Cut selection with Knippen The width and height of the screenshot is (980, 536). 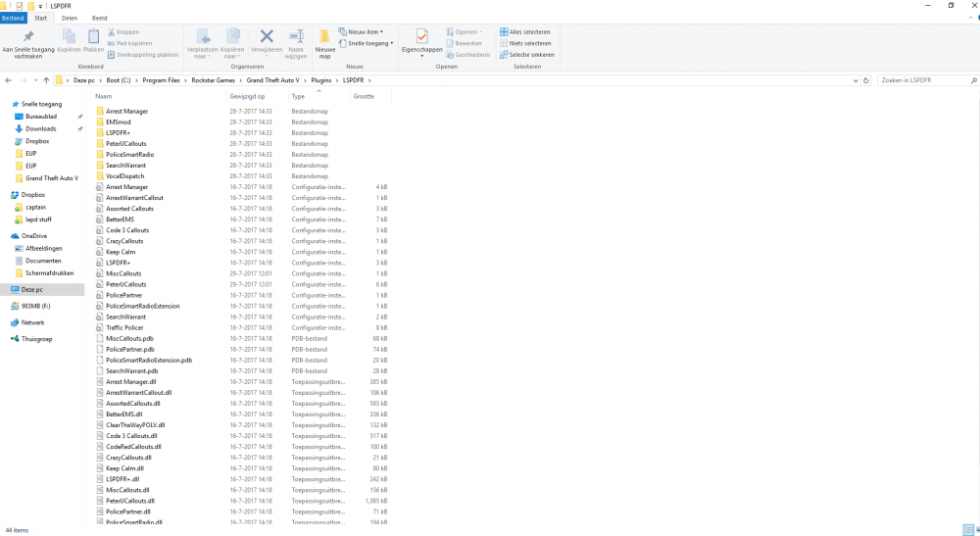(123, 32)
